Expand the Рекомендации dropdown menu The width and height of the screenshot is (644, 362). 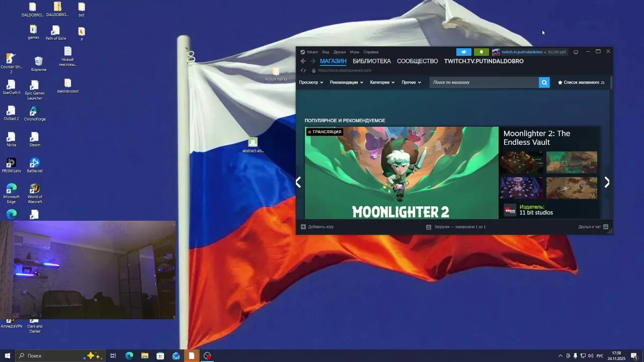(346, 82)
